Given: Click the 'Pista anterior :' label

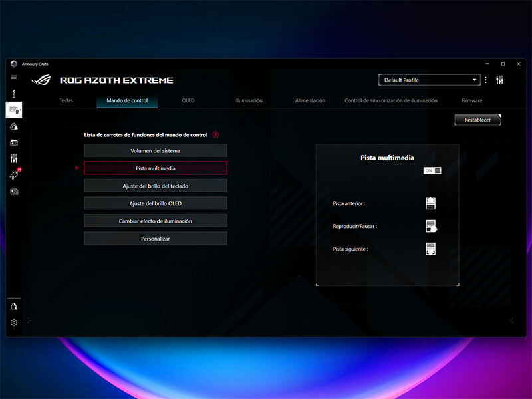Looking at the screenshot, I should click(x=349, y=203).
